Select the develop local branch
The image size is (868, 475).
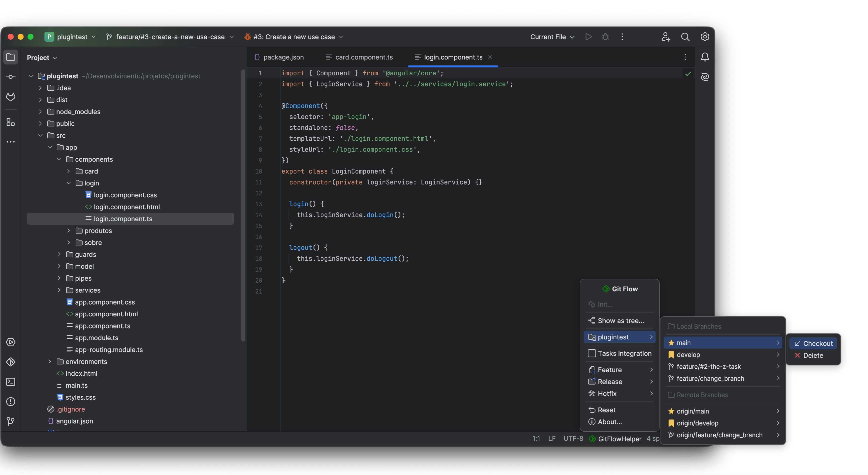pos(723,355)
